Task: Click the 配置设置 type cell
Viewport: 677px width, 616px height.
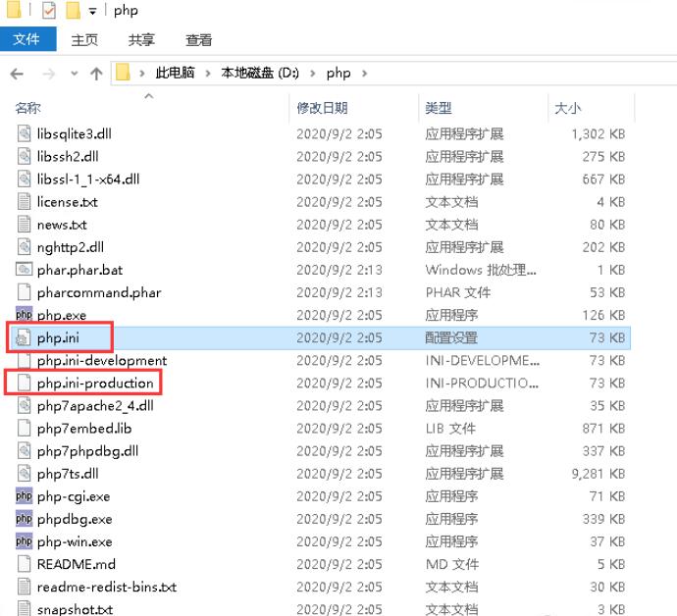Action: point(451,338)
